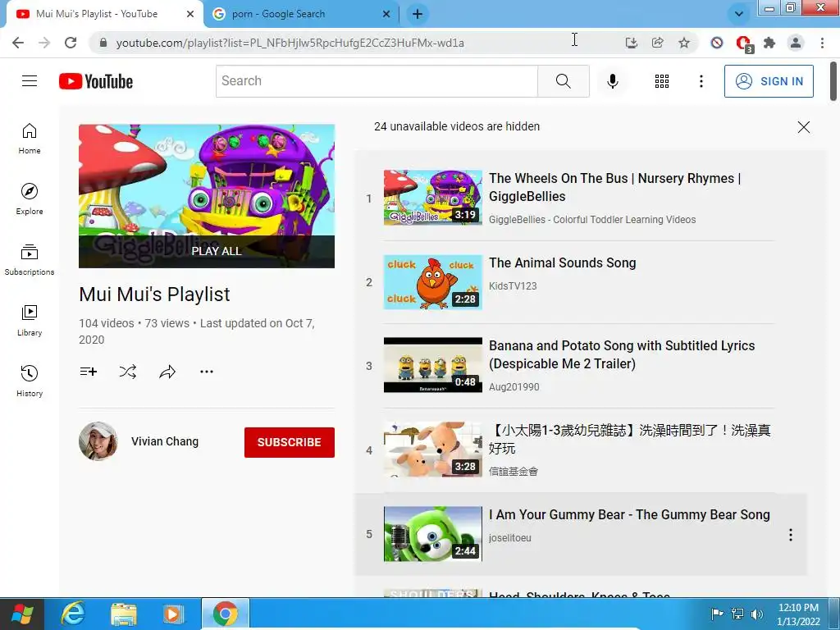Open Chrome three-dot menu

(x=822, y=43)
